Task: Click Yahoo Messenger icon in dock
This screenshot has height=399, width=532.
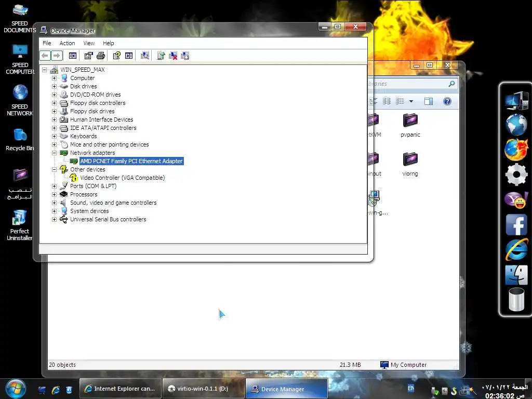Action: point(516,199)
